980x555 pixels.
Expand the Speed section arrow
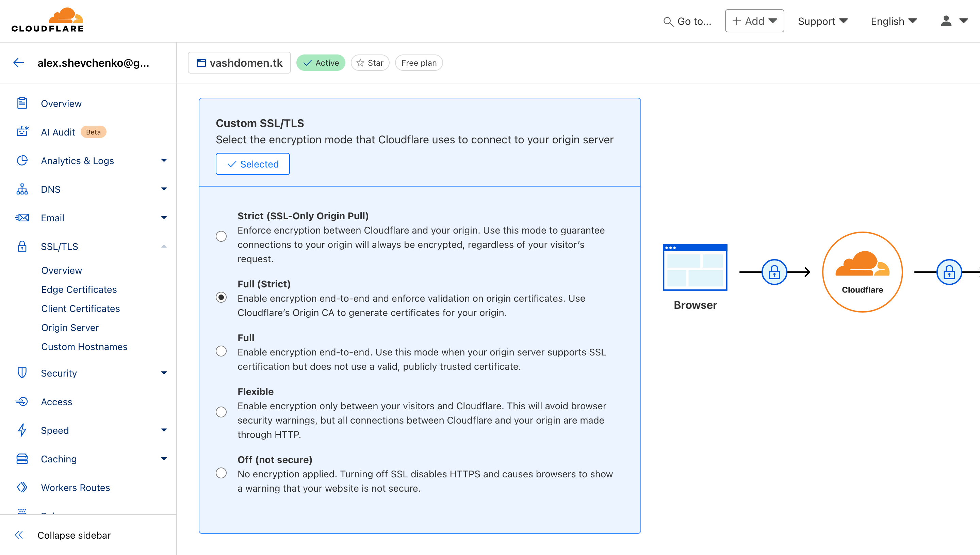(164, 430)
